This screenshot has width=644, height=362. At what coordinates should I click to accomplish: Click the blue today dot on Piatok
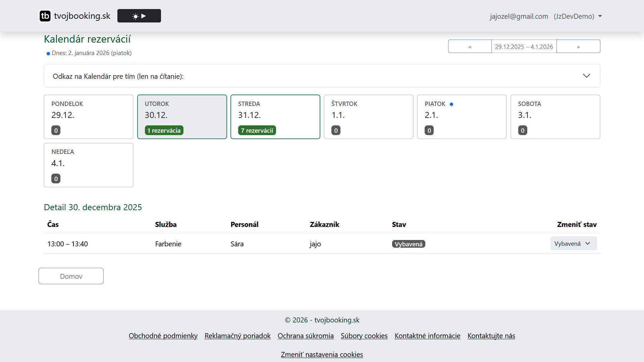click(451, 104)
